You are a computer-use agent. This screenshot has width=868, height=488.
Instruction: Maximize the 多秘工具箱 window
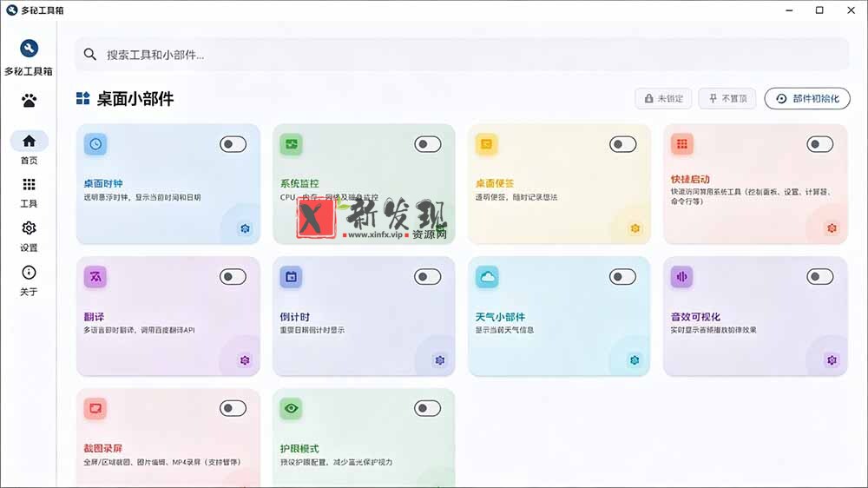coord(820,10)
